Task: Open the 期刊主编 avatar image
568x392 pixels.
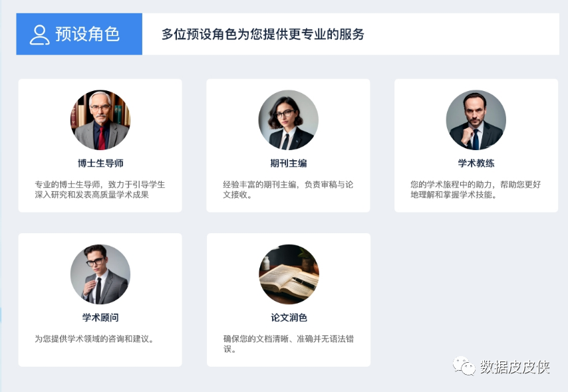Action: (289, 120)
